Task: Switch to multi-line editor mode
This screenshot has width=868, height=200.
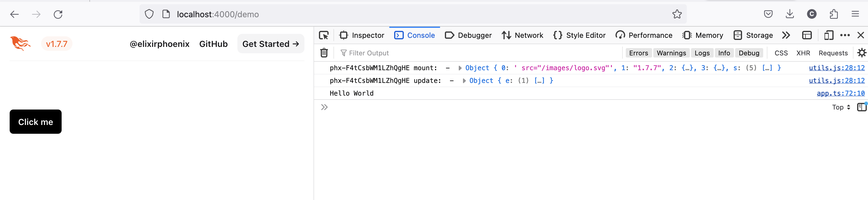Action: point(862,107)
